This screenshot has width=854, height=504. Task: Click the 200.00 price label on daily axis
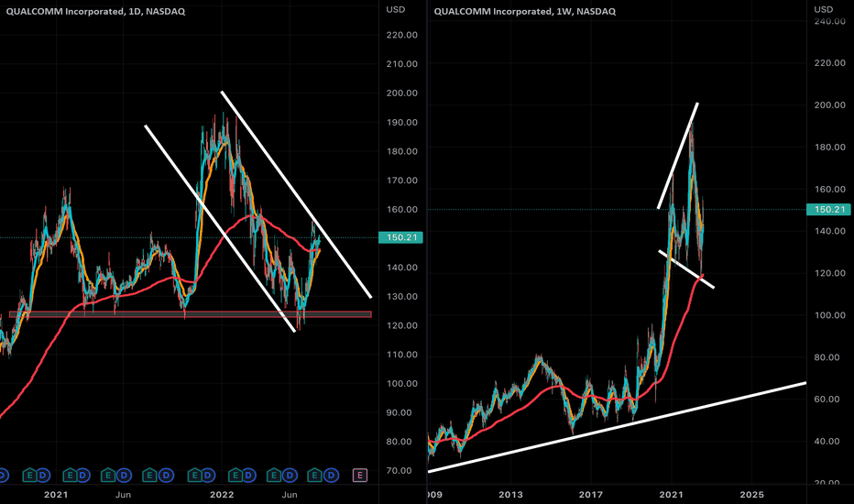(402, 93)
